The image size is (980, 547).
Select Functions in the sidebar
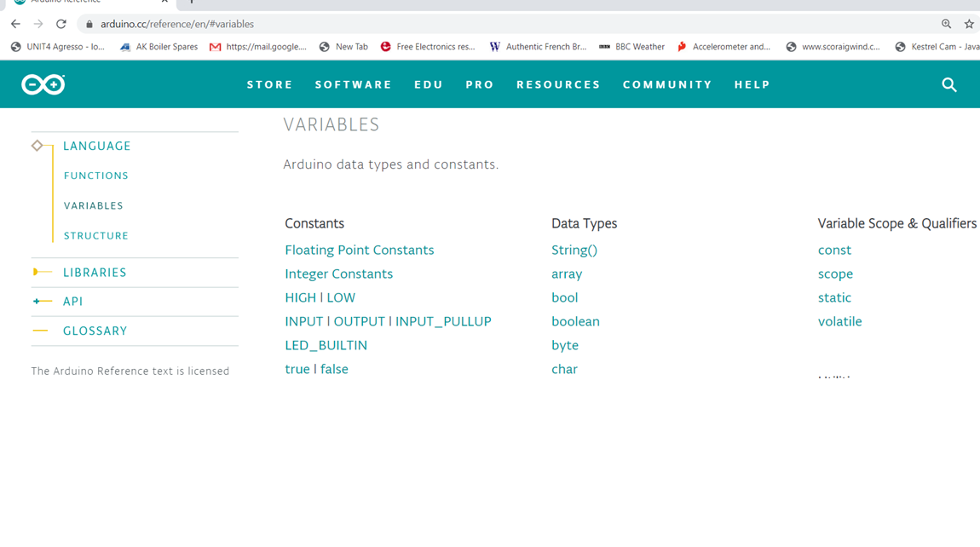coord(96,176)
